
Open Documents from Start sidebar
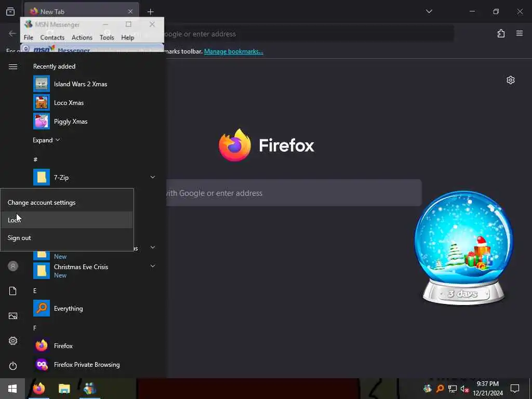point(13,291)
